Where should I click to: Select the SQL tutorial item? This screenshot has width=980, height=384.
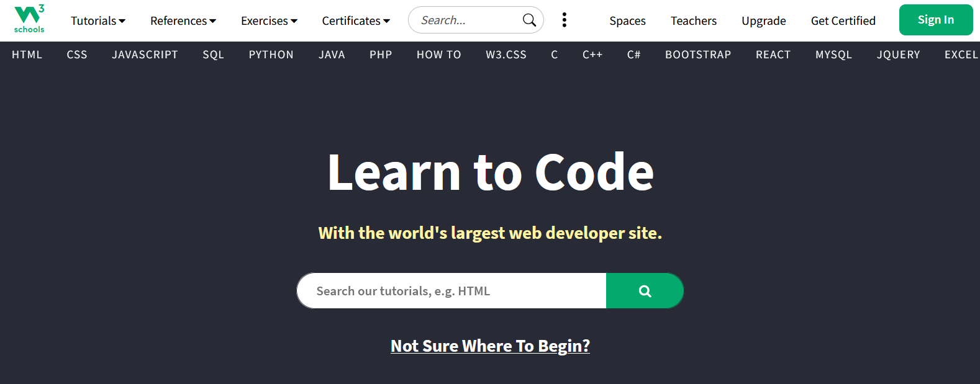(x=213, y=55)
